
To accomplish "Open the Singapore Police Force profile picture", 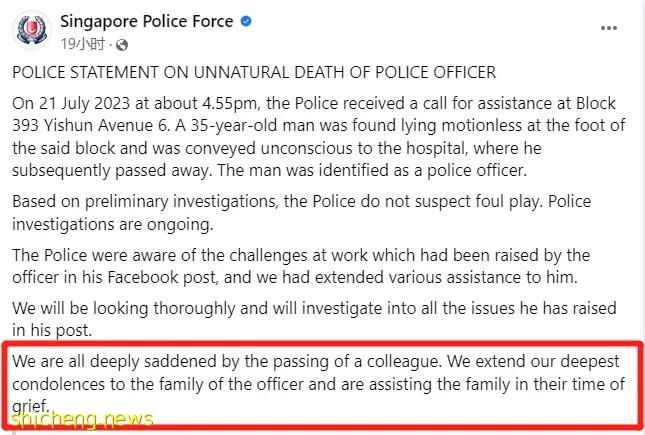I will [x=32, y=30].
